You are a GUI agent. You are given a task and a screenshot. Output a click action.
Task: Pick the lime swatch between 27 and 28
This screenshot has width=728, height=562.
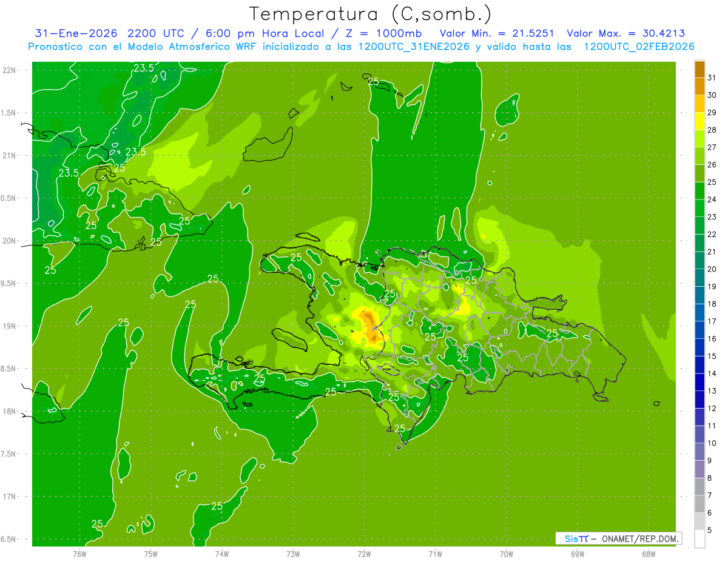(699, 139)
